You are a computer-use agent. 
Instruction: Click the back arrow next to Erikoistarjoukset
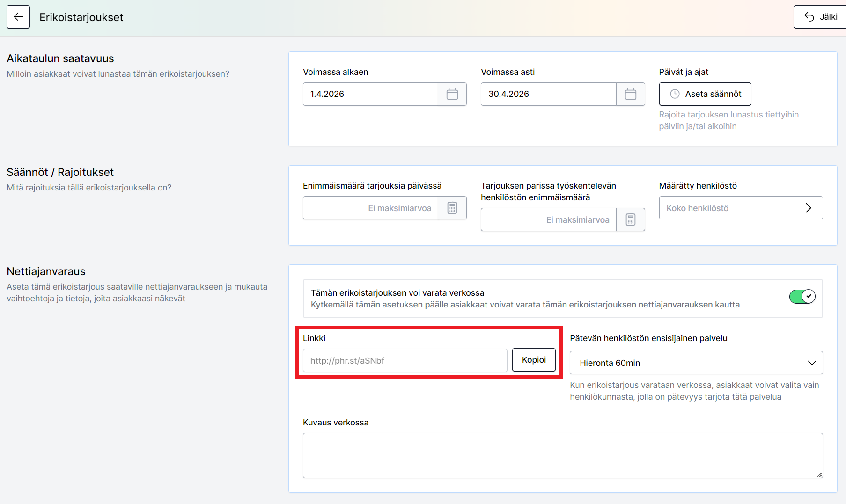[18, 16]
